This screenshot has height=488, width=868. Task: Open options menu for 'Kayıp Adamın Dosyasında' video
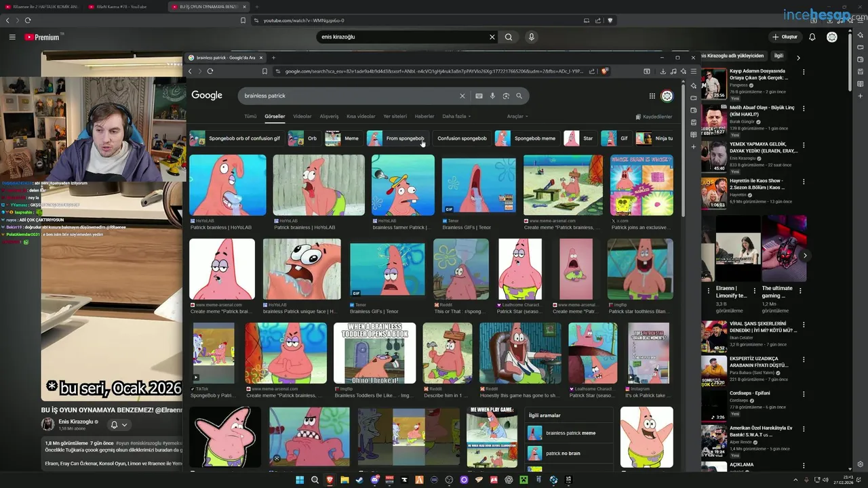[x=804, y=72]
